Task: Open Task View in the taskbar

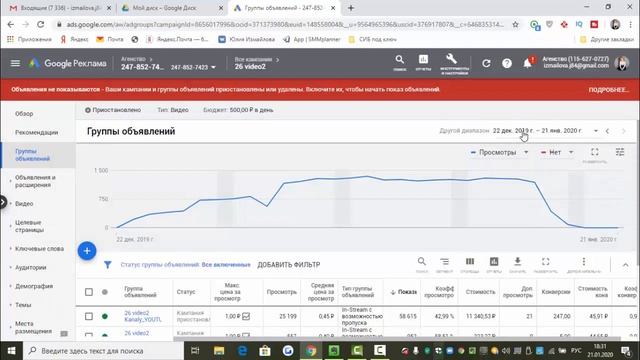Action: click(195, 351)
